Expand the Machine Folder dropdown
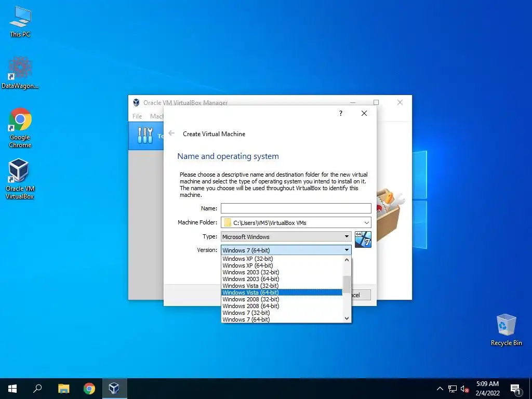532x399 pixels. (366, 222)
